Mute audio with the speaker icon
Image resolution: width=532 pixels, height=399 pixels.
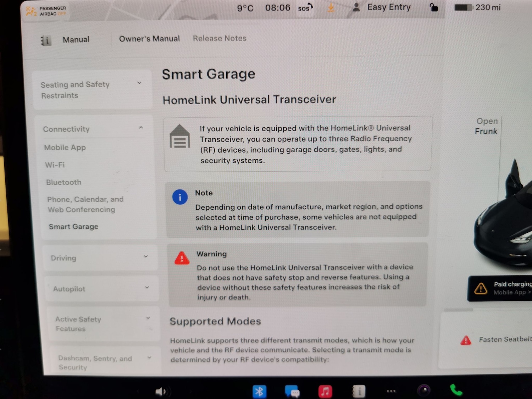coord(162,390)
